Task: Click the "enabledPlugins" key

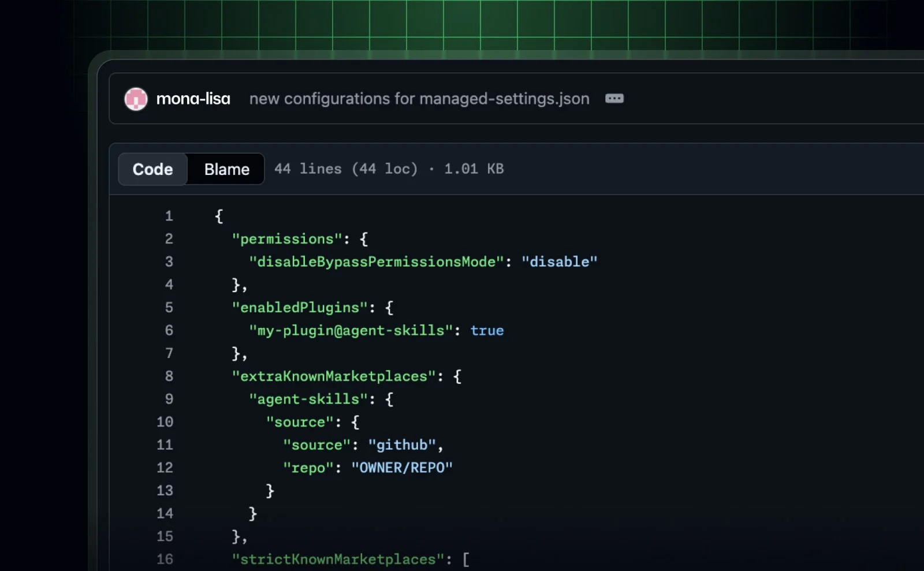Action: tap(300, 308)
